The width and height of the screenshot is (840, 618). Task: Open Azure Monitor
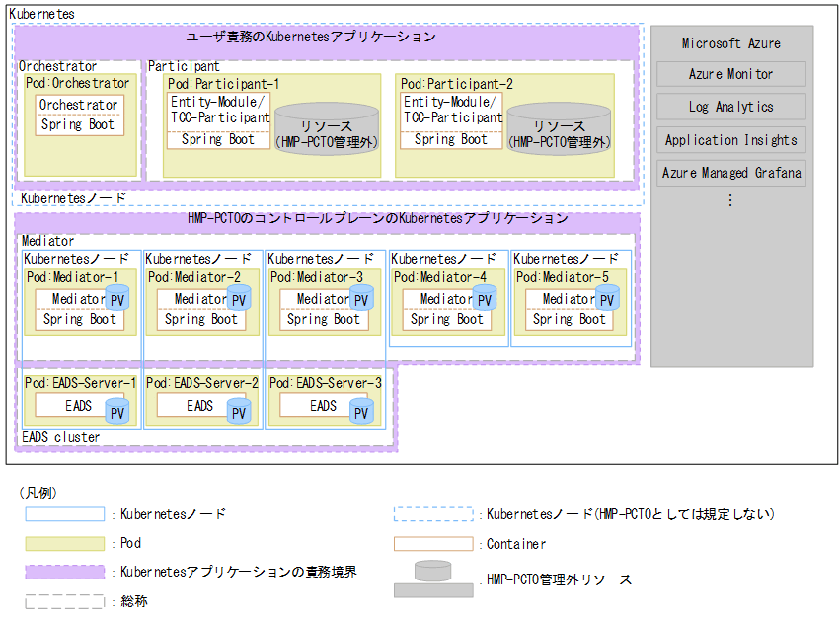click(730, 74)
